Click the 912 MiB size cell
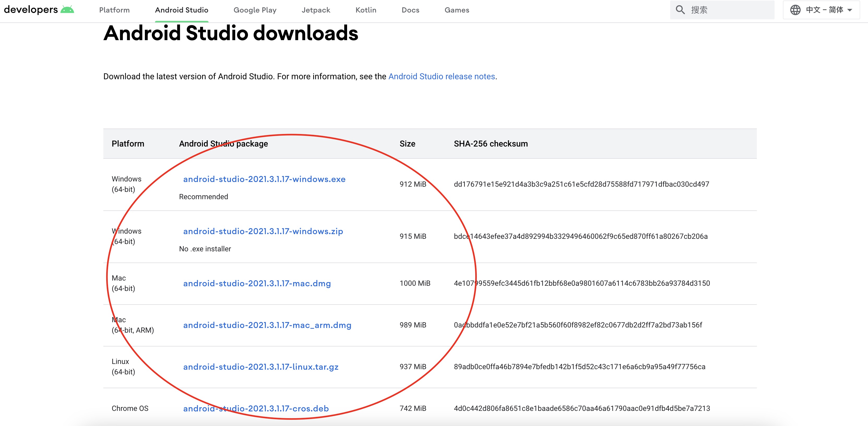The height and width of the screenshot is (426, 868). tap(413, 184)
